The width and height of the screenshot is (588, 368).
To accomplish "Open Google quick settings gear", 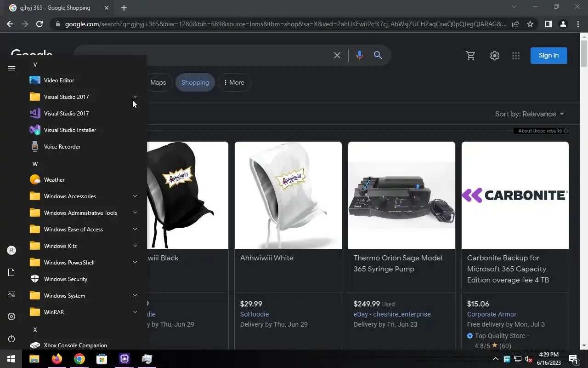I will click(x=494, y=56).
